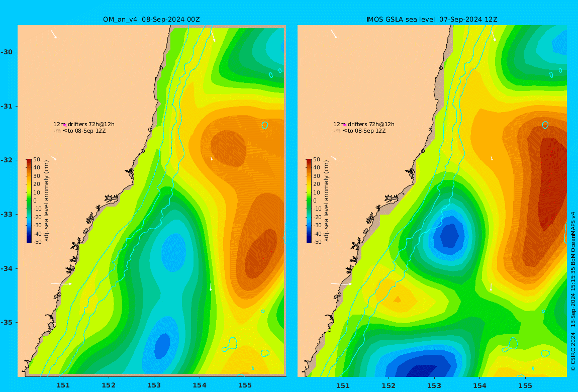The image size is (578, 392).
Task: Click the 12m drifters 72h@12h text, left map
Action: (84, 125)
